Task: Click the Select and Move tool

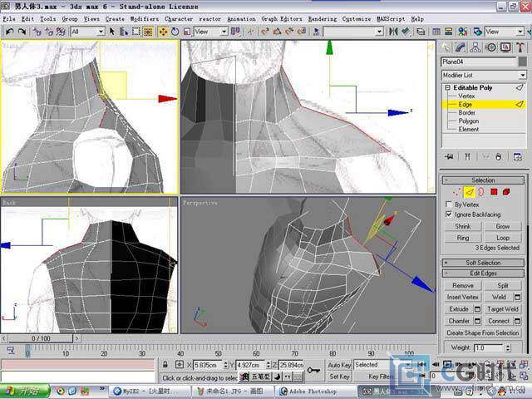Action: 163,32
